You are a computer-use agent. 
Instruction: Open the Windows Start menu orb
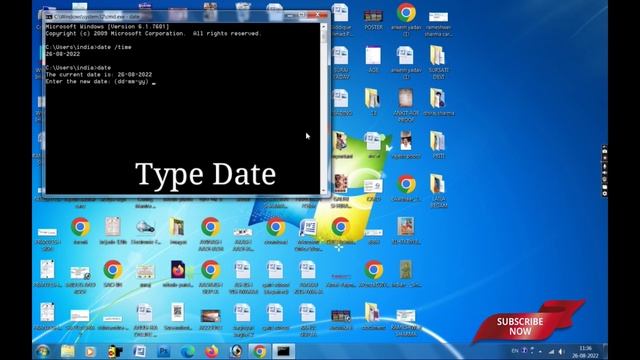(43, 351)
